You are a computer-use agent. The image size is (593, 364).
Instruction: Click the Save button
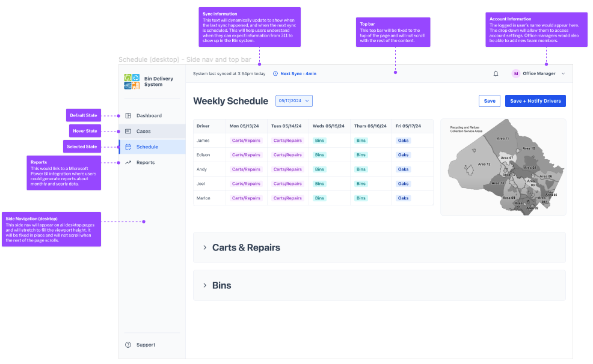[x=490, y=101]
